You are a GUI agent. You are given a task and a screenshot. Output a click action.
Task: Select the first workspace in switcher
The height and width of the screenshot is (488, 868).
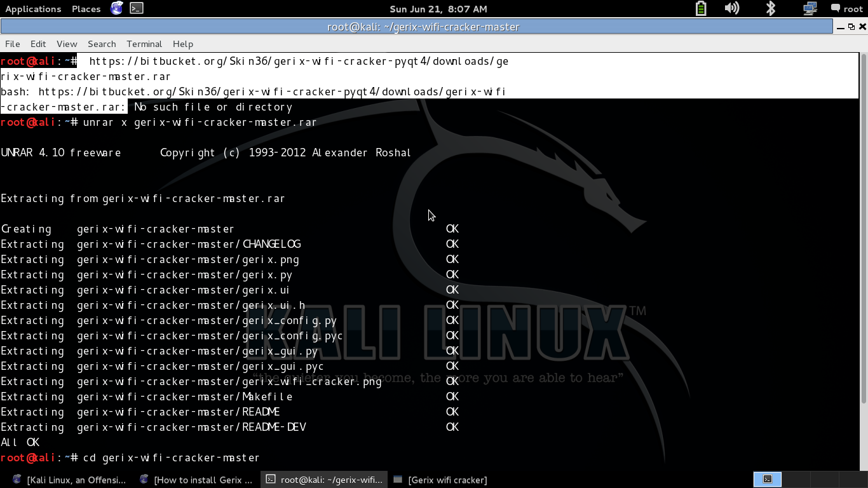767,479
